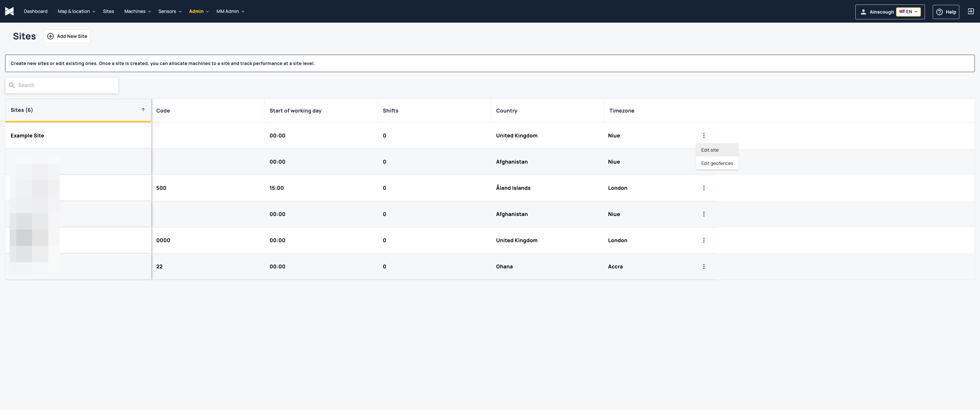Open the MM Admin dropdown
The height and width of the screenshot is (410, 980).
coord(230,11)
